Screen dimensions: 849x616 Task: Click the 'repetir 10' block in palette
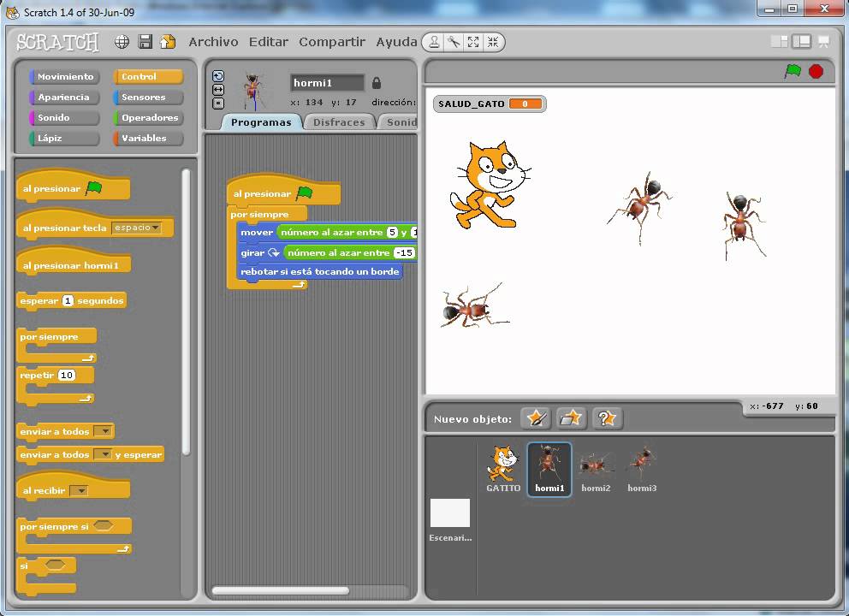pos(56,386)
